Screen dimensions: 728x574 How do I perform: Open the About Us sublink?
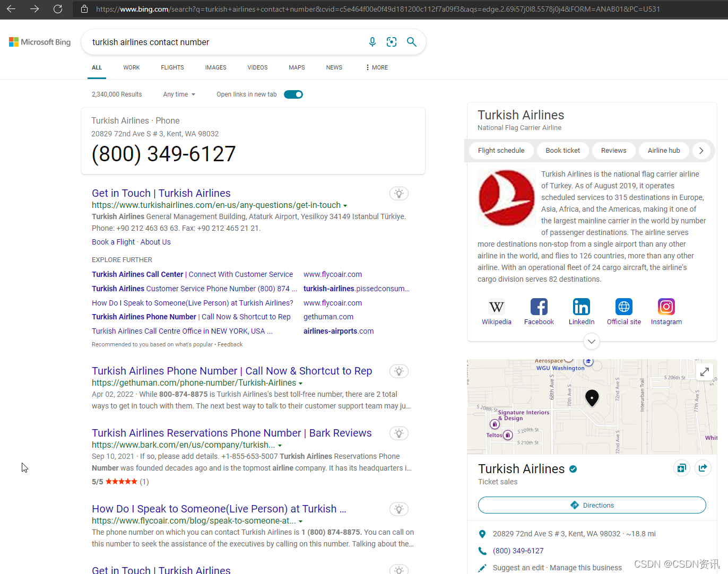tap(155, 242)
